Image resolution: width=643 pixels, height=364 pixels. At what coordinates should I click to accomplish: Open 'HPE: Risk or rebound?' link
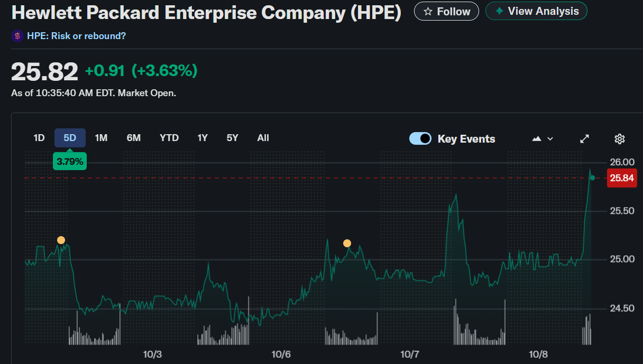click(76, 36)
